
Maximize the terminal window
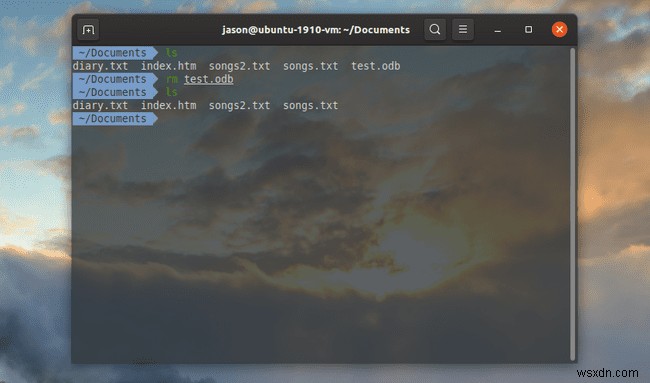(x=528, y=29)
